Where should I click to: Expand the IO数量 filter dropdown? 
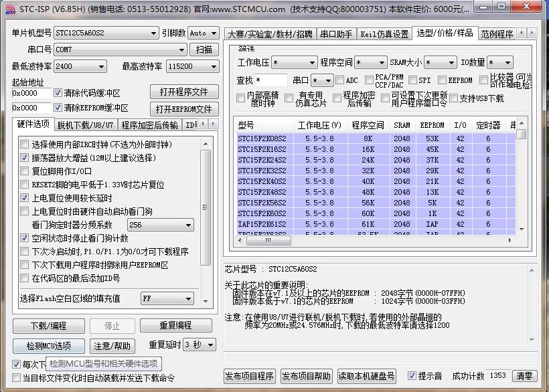(x=500, y=62)
